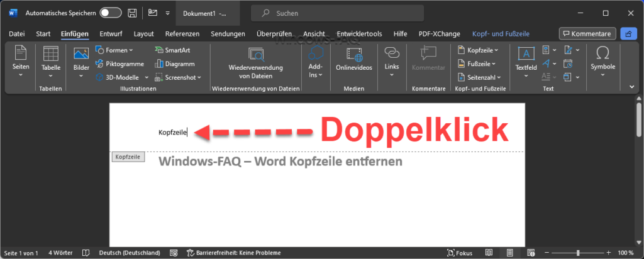Open the Kopf- und Fußzeile tab
Image resolution: width=644 pixels, height=259 pixels.
tap(501, 34)
